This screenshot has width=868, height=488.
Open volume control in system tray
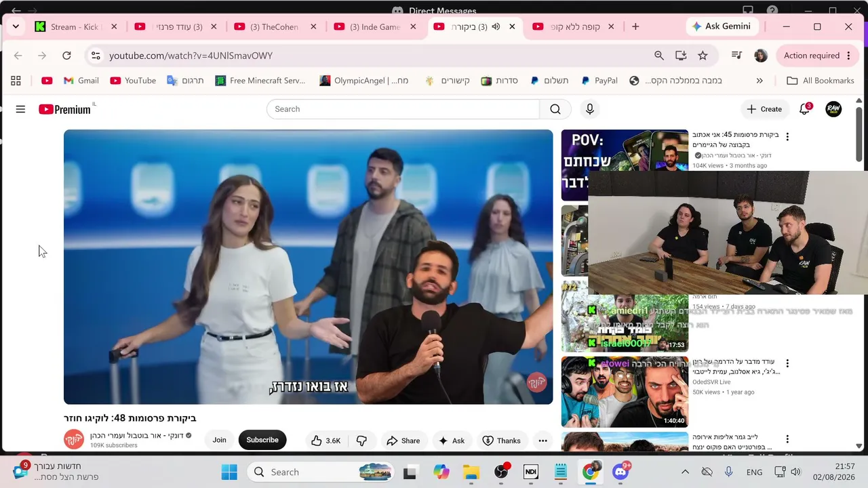pos(796,472)
